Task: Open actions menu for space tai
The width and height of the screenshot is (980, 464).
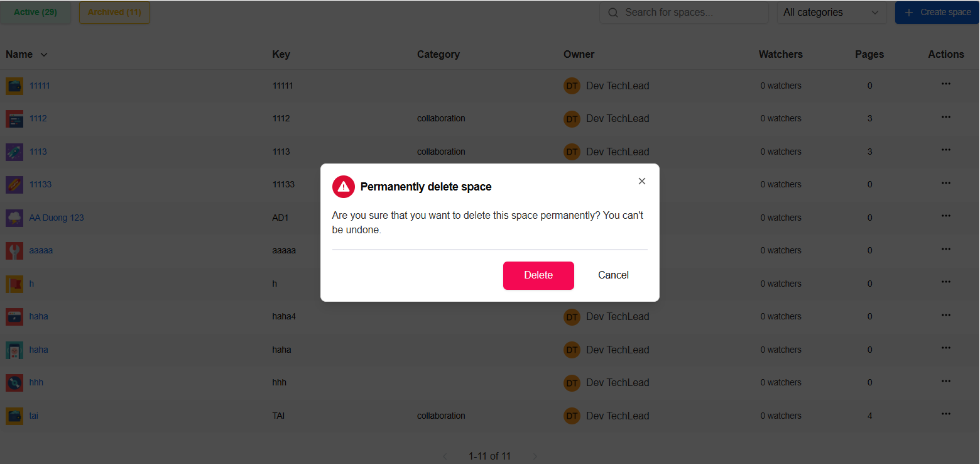Action: click(x=945, y=414)
